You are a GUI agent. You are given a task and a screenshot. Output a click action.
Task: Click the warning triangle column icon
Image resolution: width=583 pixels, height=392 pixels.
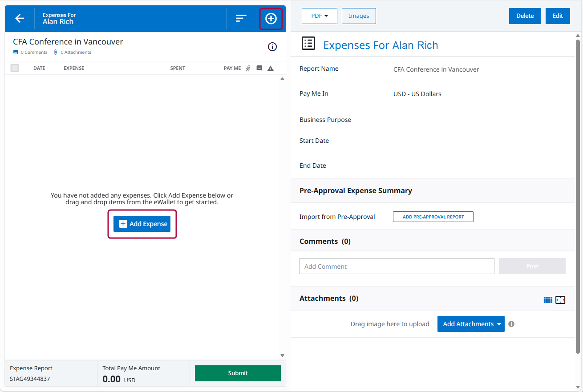click(x=270, y=68)
